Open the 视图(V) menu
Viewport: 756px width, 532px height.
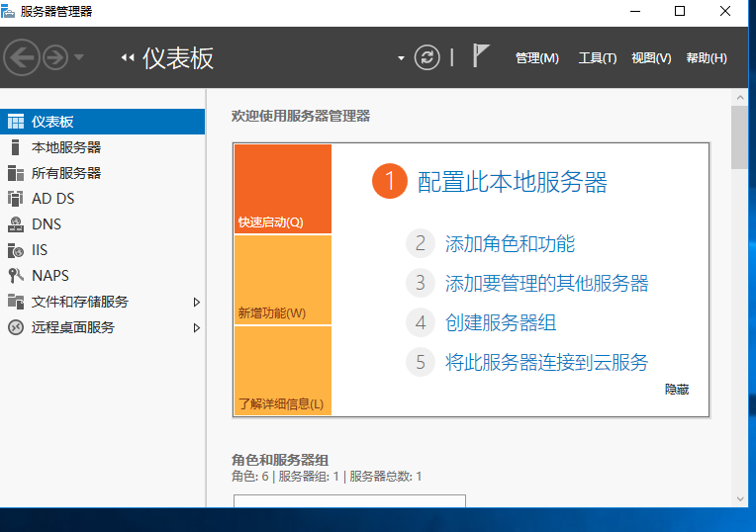coord(651,58)
